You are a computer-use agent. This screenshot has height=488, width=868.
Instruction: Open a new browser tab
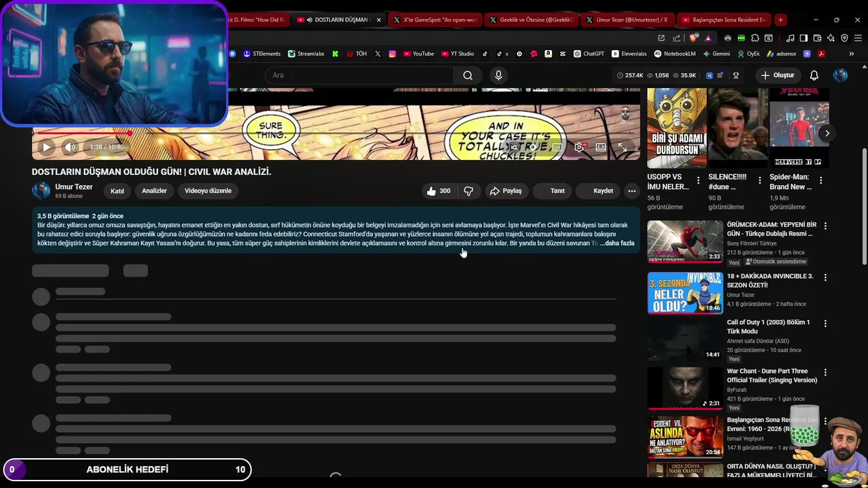(781, 20)
